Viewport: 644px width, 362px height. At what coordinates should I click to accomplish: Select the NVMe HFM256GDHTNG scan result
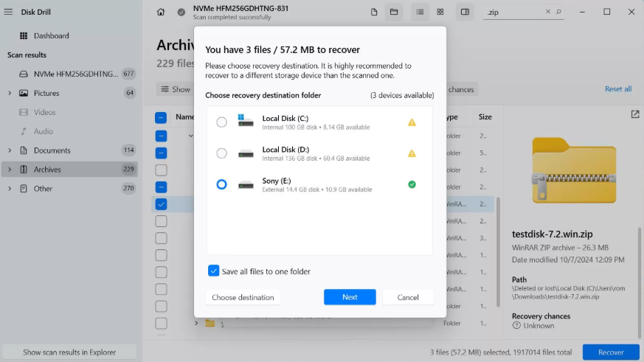[75, 74]
